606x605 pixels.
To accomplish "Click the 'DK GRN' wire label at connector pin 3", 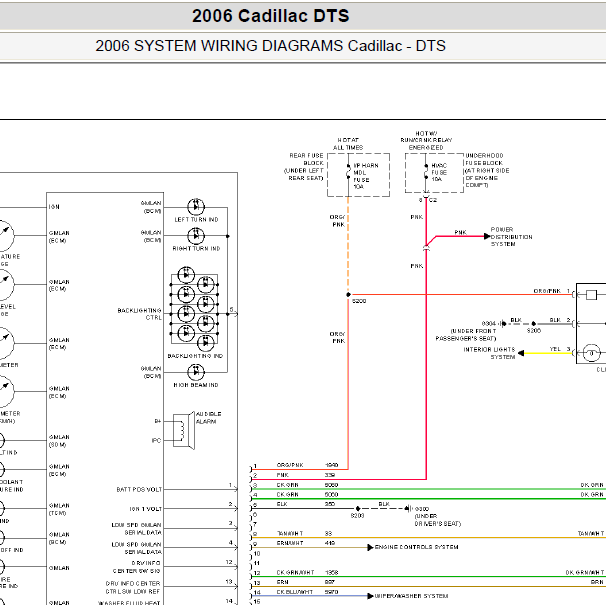I will click(x=287, y=485).
